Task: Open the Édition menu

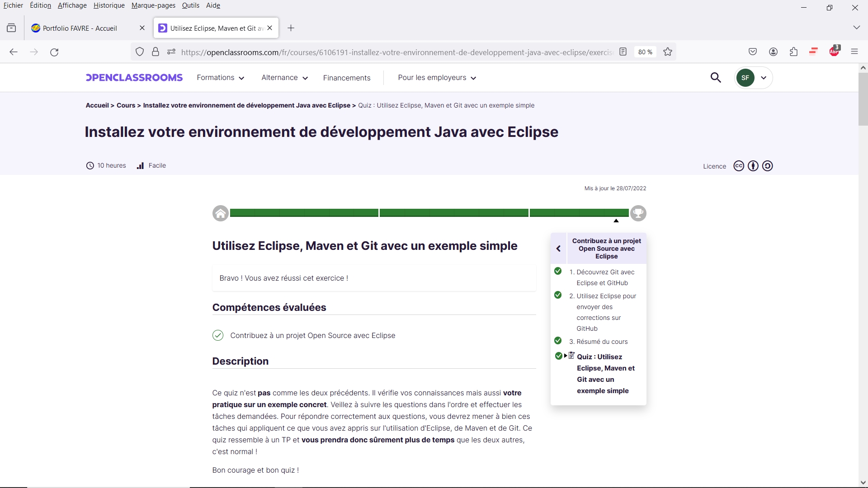Action: [40, 5]
